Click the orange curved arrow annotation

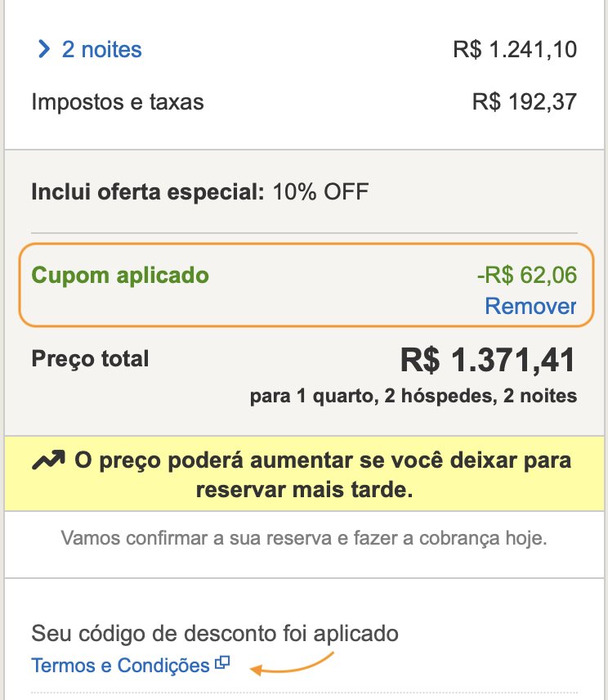(x=292, y=663)
